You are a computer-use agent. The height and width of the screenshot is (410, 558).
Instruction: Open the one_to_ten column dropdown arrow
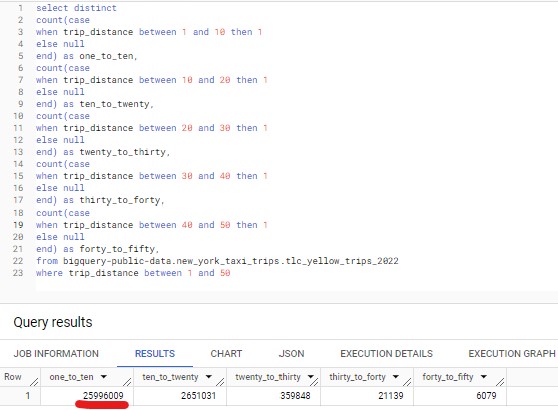tap(104, 377)
